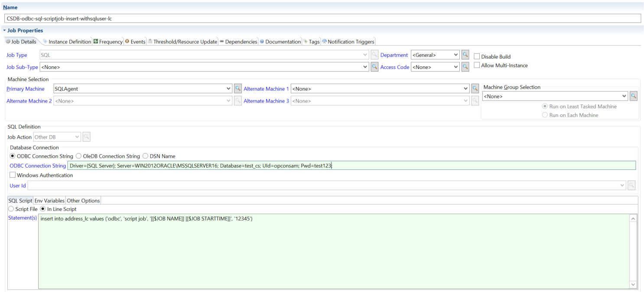This screenshot has width=644, height=292.
Task: Click the lookup icon beside Job Action
Action: point(86,137)
